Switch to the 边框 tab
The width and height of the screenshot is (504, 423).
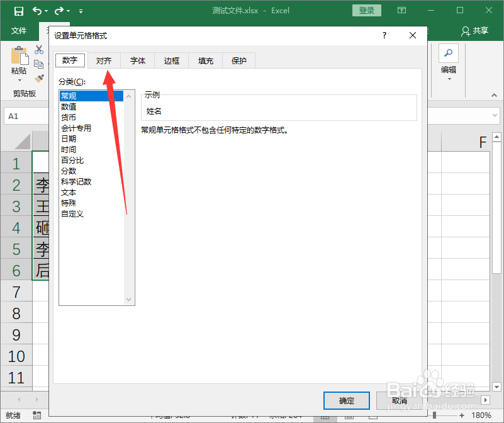coord(172,61)
